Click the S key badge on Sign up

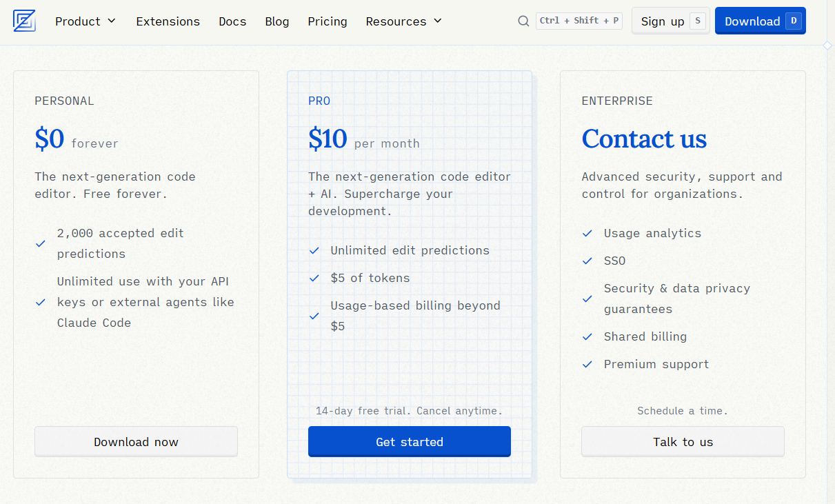click(697, 21)
